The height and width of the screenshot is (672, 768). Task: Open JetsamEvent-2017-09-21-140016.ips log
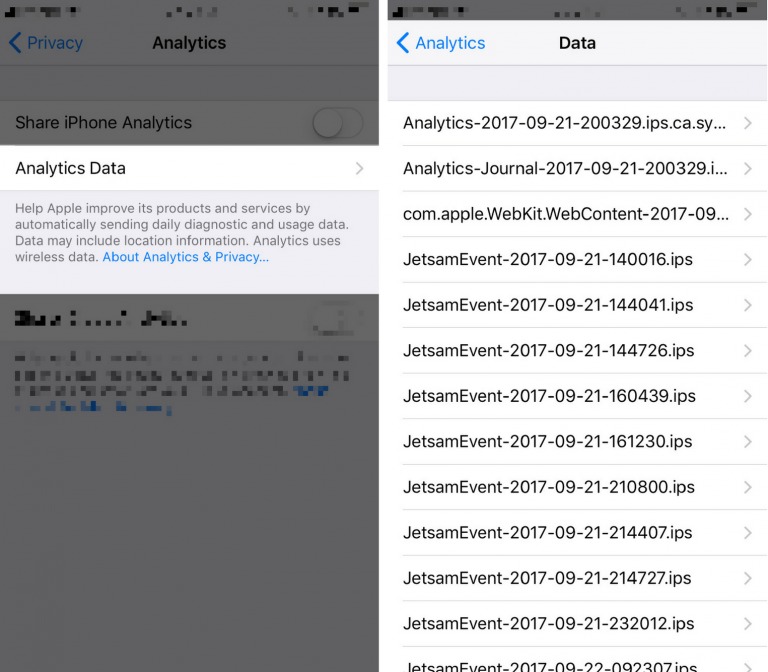pyautogui.click(x=548, y=260)
